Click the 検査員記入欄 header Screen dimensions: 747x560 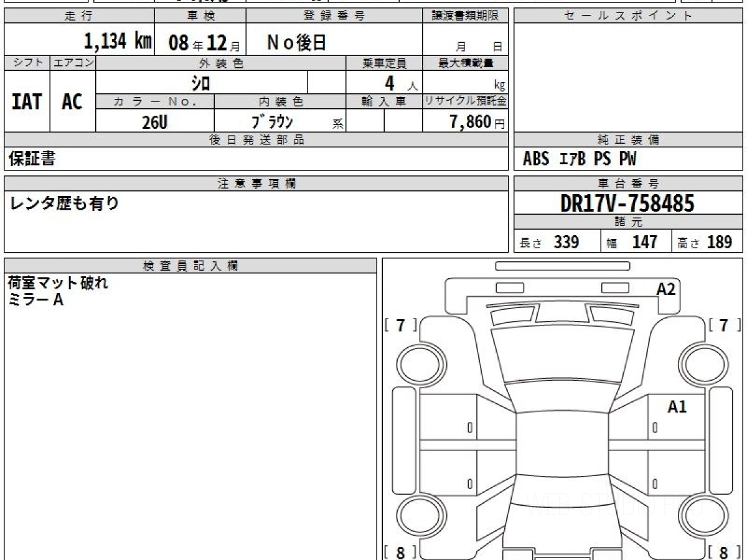pos(190,265)
